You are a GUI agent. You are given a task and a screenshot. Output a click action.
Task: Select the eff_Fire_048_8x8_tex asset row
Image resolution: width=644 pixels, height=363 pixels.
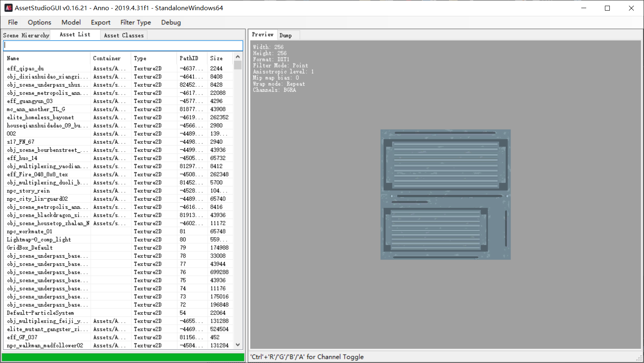[118, 174]
